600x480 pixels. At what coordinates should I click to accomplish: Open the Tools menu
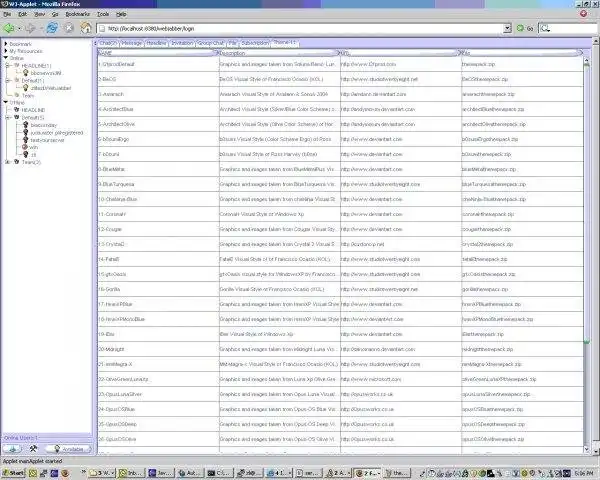click(103, 14)
